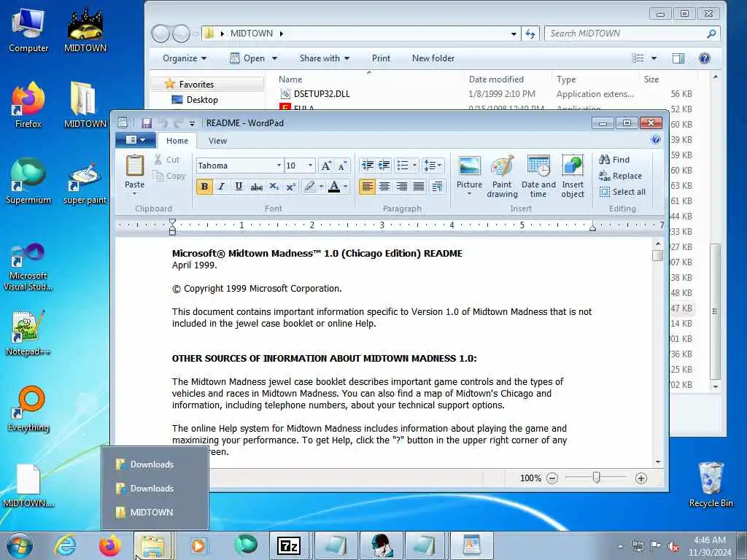Align paragraph text right
Image resolution: width=747 pixels, height=560 pixels.
[402, 187]
